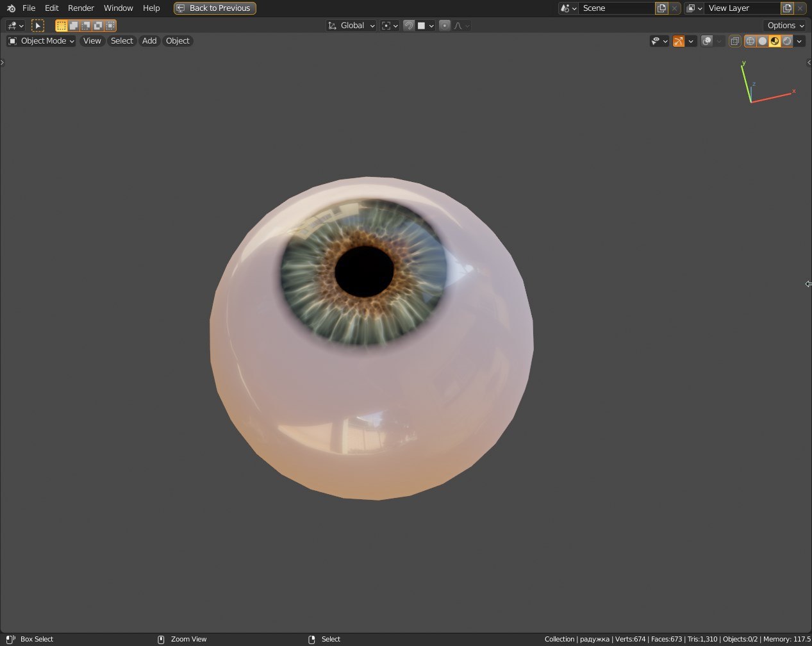Viewport: 812px width, 646px height.
Task: Choose Extend existing selection mode
Action: click(74, 26)
